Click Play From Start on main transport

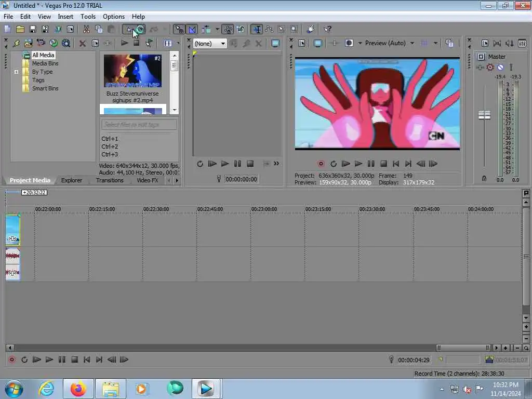click(x=37, y=360)
